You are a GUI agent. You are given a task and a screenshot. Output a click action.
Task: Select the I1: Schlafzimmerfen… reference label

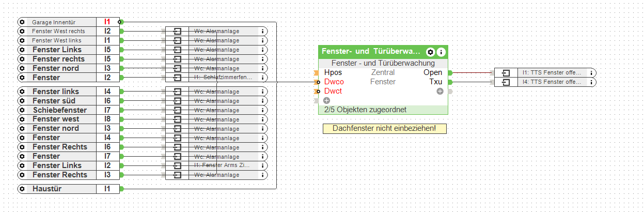[x=223, y=78]
